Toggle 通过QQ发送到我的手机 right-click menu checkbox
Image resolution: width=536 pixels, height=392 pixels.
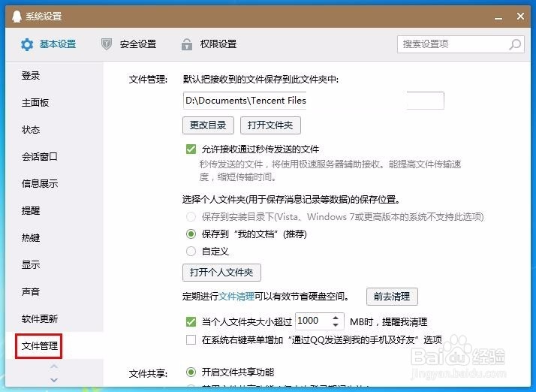[191, 339]
